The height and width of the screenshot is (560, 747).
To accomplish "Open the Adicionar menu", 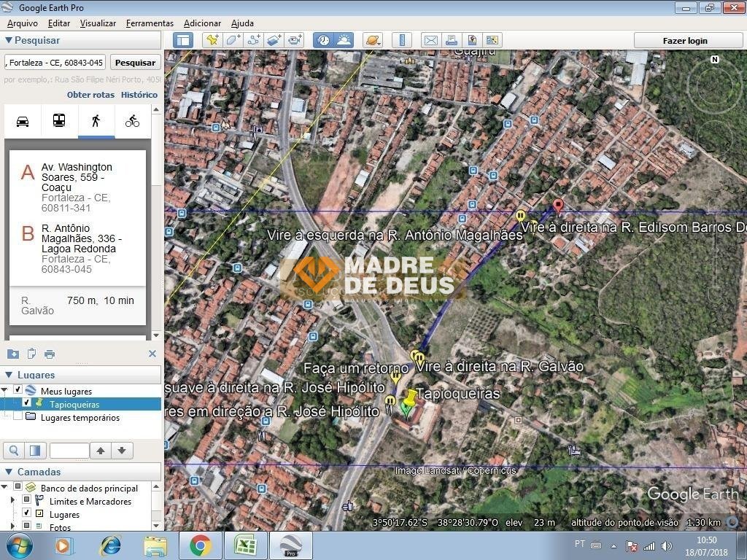I will [x=202, y=23].
